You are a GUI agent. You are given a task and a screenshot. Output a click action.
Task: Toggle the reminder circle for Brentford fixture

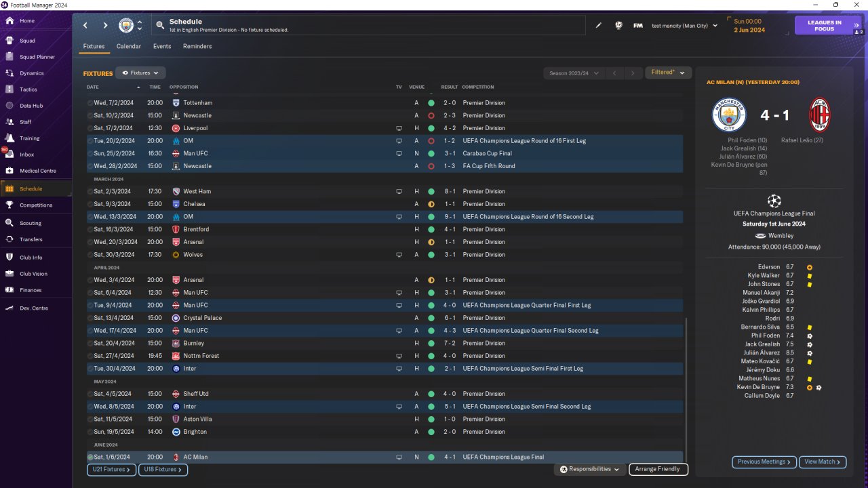(x=90, y=230)
